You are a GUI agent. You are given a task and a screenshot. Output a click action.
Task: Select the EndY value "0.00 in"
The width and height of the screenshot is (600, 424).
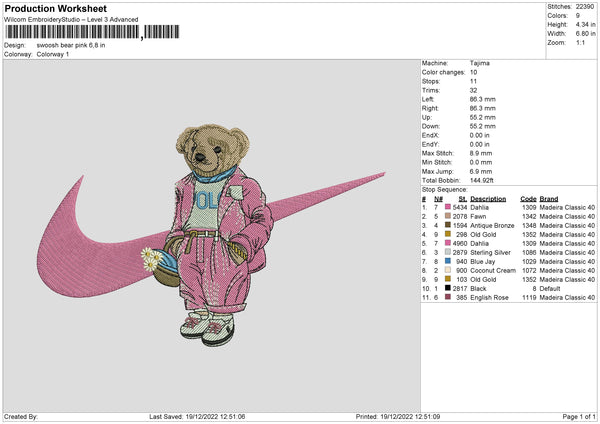tap(479, 144)
